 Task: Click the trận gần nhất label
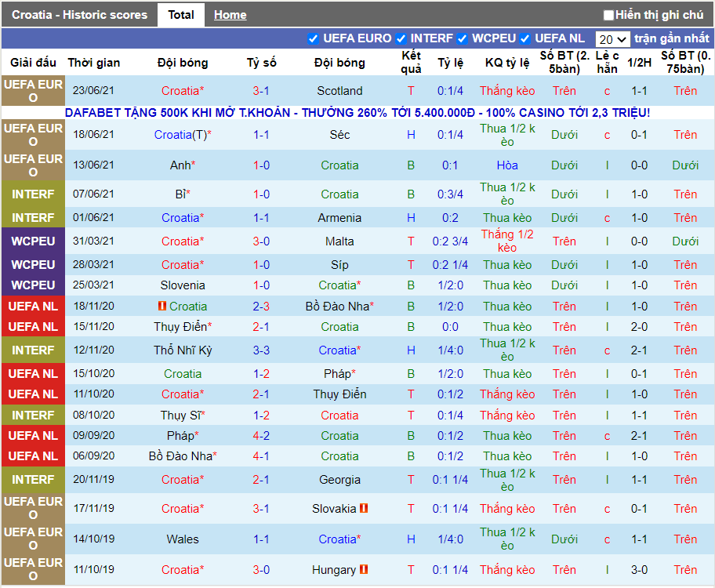point(672,38)
